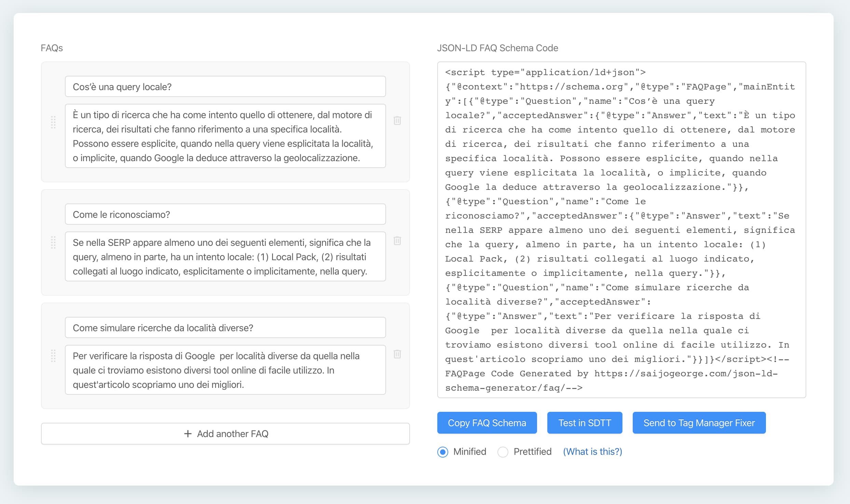Open Test in SDTT
This screenshot has height=504, width=850.
coord(585,423)
